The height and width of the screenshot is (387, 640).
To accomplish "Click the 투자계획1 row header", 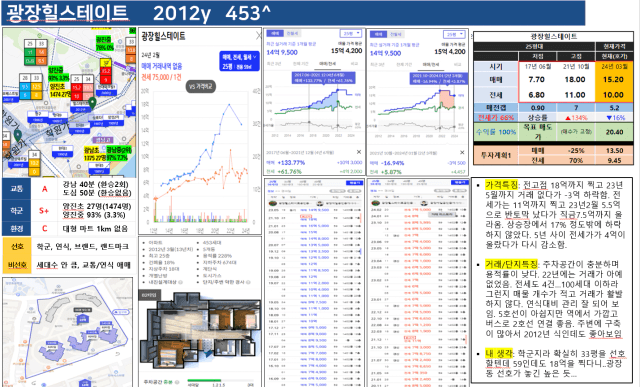I will (x=496, y=156).
